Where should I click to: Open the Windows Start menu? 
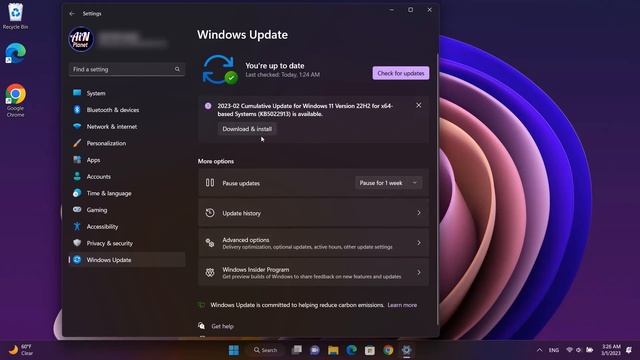point(234,350)
